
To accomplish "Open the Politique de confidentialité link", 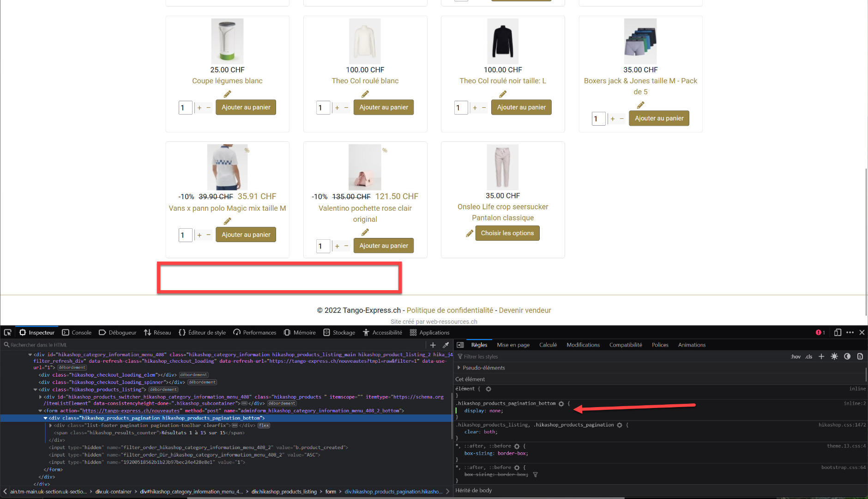I will click(x=450, y=310).
